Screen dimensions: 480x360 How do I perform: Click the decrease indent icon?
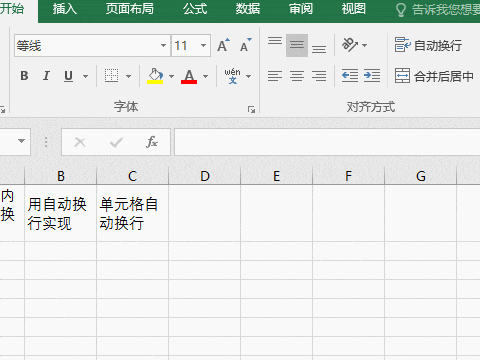coord(350,76)
